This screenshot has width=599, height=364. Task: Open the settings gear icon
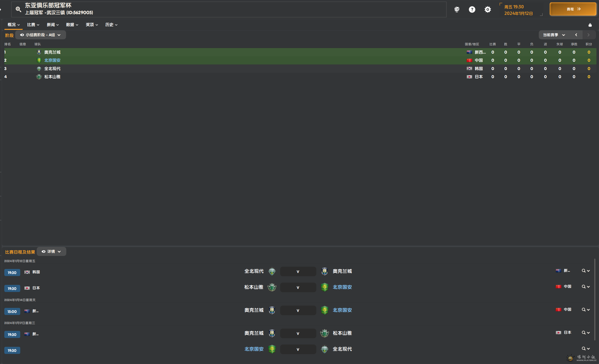tap(487, 9)
